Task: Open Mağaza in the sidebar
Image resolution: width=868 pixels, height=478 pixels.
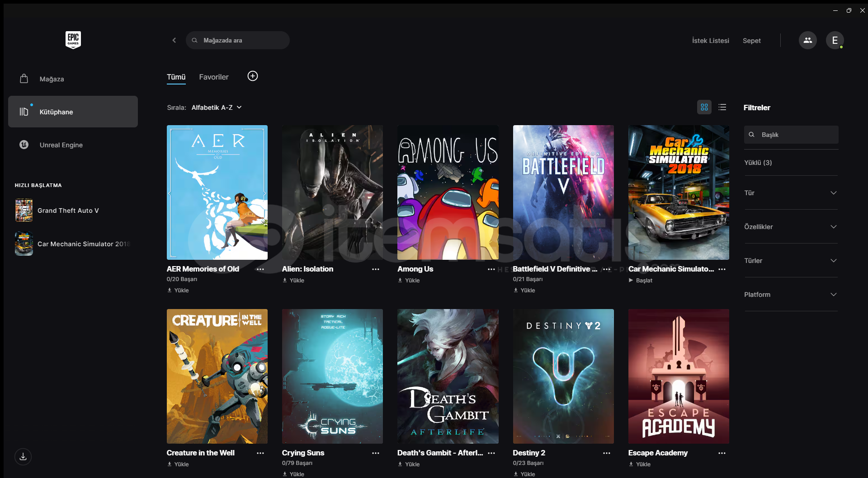Action: coord(73,79)
